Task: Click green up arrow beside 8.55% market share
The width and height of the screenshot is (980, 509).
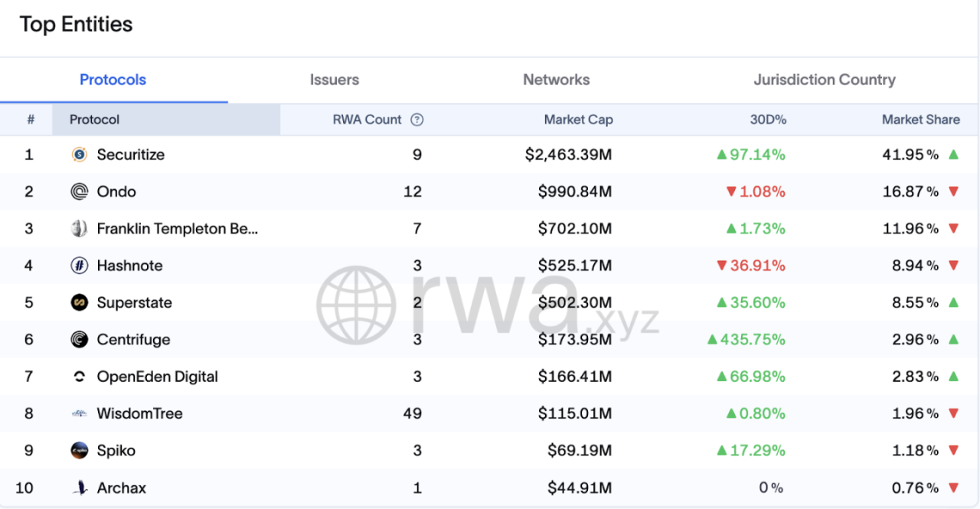Action: pyautogui.click(x=953, y=302)
